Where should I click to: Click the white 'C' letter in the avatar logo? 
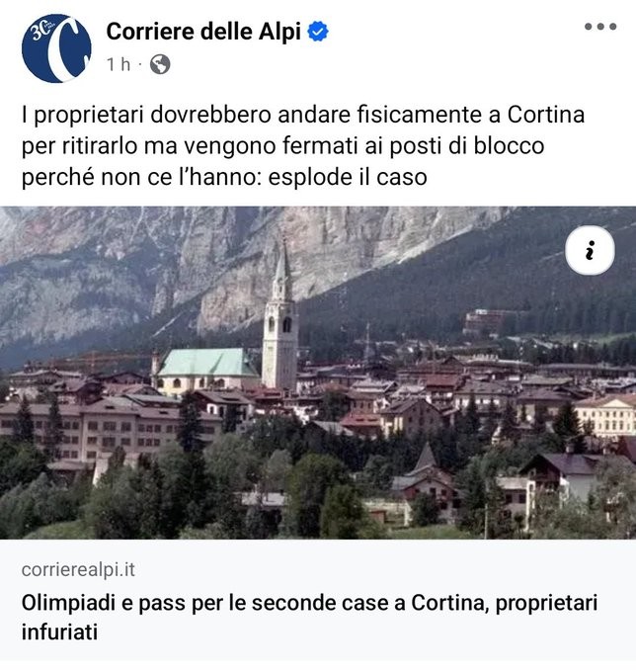(64, 49)
